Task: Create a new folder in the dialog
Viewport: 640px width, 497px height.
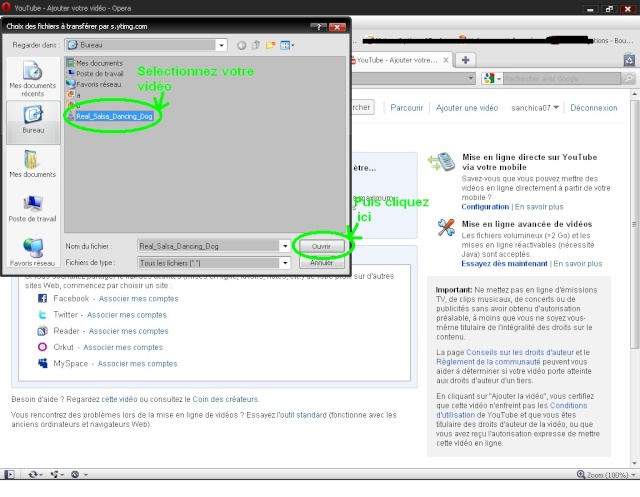Action: point(270,45)
